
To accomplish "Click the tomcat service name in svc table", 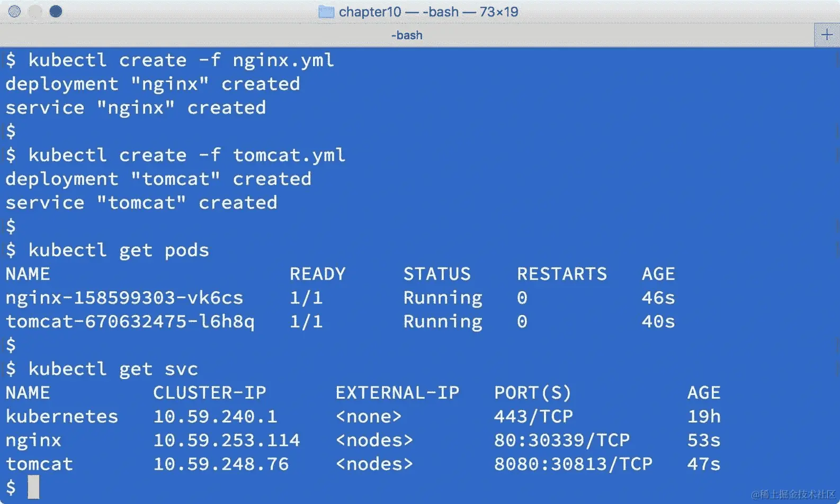I will 39,464.
